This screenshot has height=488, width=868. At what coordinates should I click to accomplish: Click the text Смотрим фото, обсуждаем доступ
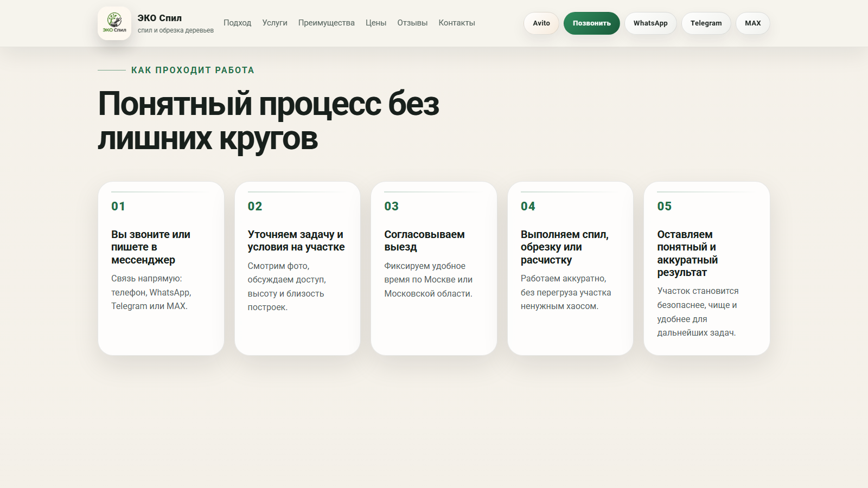pos(287,286)
